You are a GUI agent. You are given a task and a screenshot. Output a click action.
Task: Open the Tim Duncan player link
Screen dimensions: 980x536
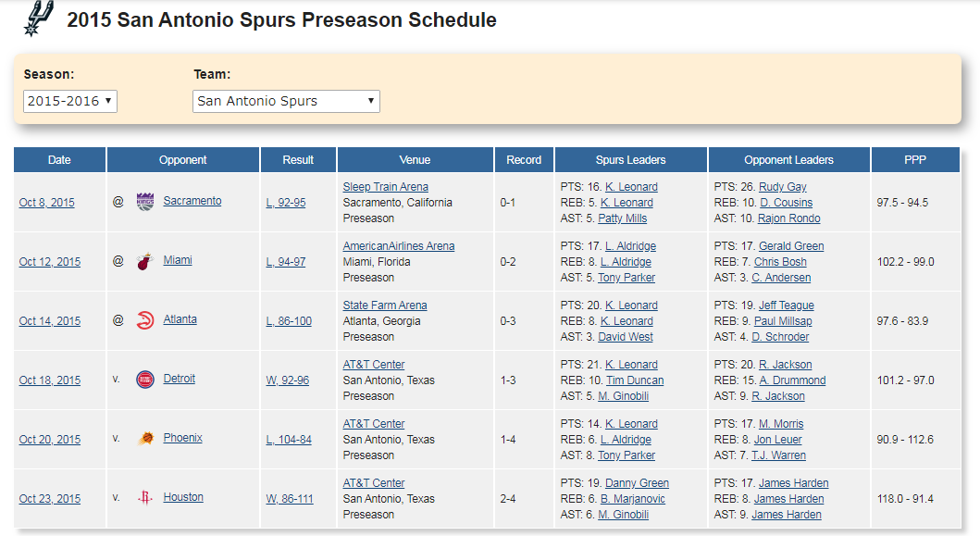(635, 380)
